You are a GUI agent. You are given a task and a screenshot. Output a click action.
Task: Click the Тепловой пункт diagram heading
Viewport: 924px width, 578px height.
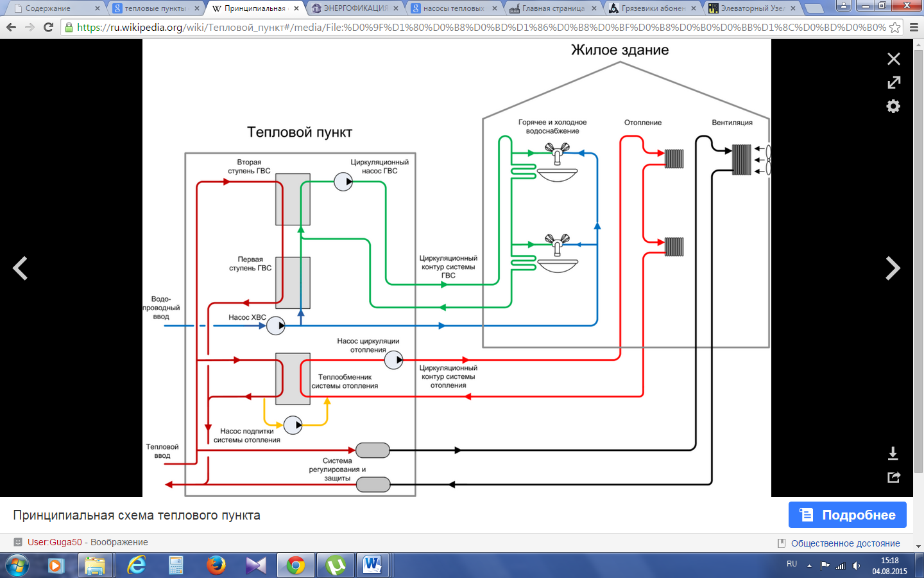(x=300, y=132)
